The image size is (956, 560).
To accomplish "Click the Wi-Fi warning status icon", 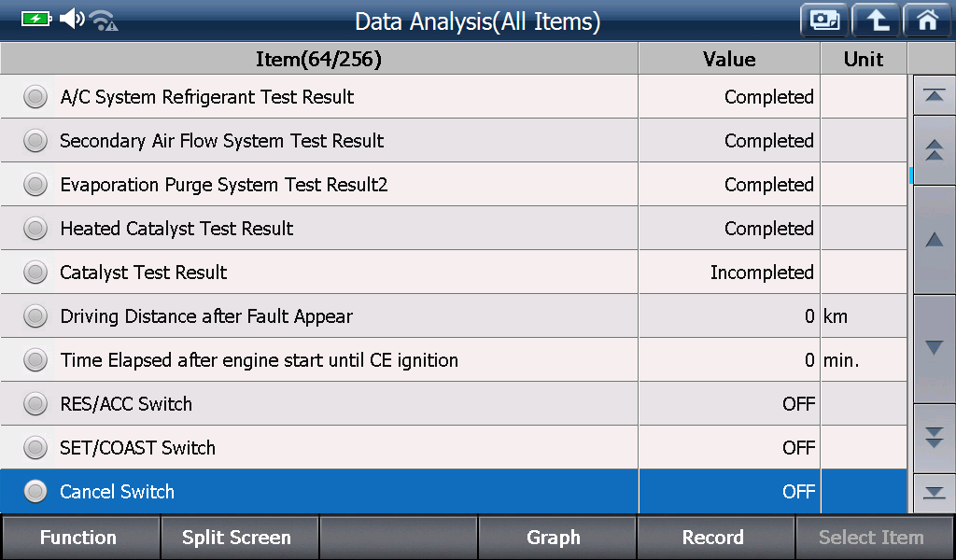I will coord(104,21).
